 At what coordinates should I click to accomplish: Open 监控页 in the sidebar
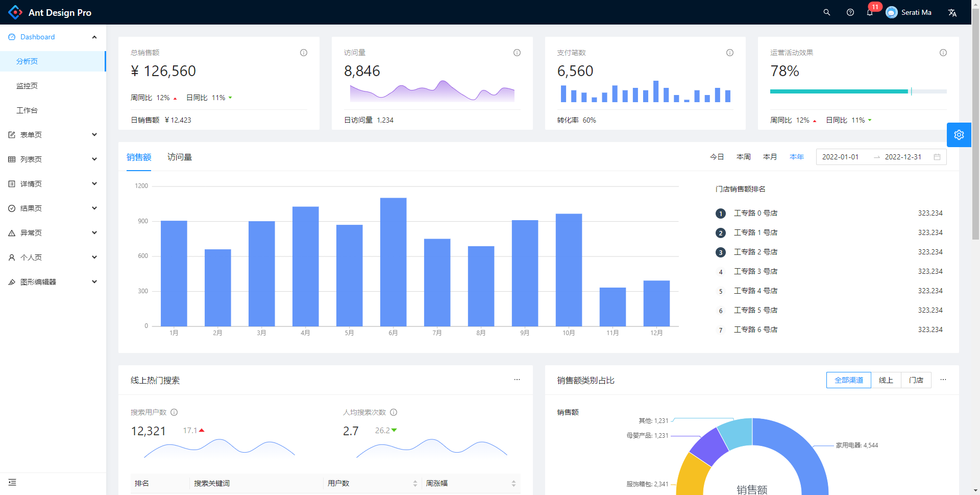point(27,86)
